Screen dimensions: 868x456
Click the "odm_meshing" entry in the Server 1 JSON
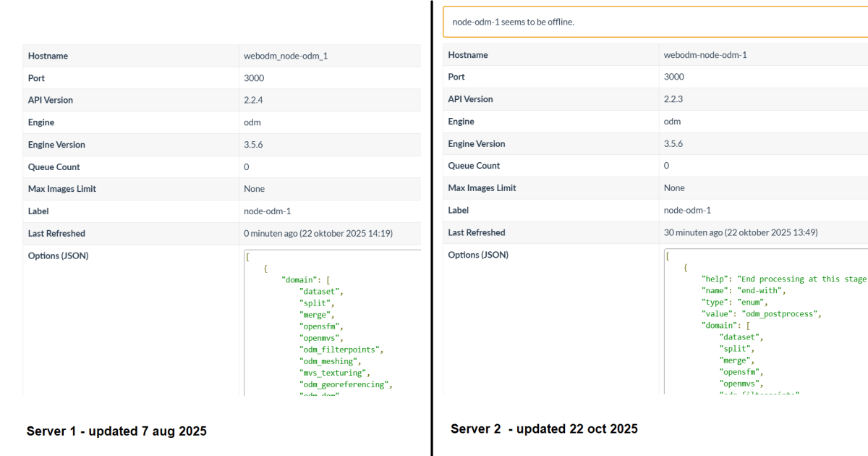click(x=331, y=361)
